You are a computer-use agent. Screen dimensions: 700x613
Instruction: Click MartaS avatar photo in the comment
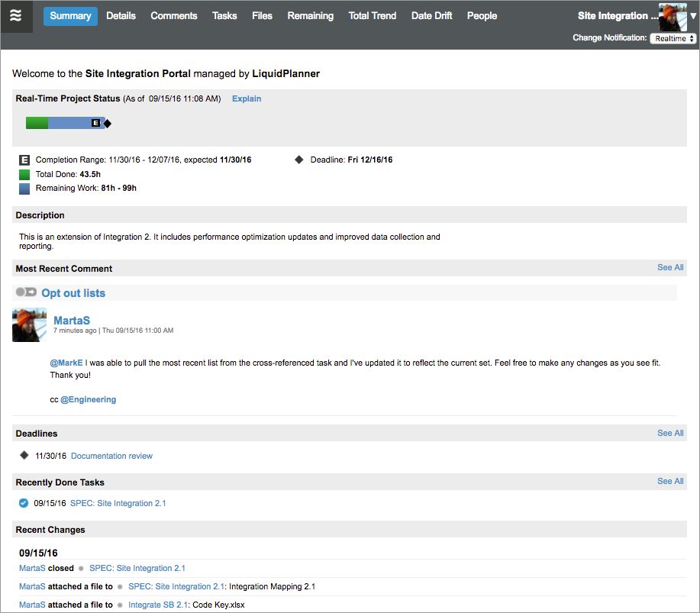click(x=29, y=325)
